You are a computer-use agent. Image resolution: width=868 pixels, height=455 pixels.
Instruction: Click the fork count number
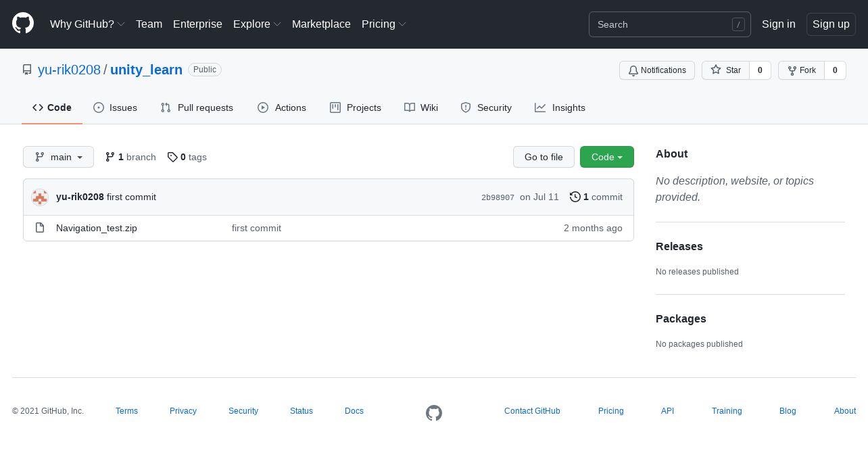[835, 70]
